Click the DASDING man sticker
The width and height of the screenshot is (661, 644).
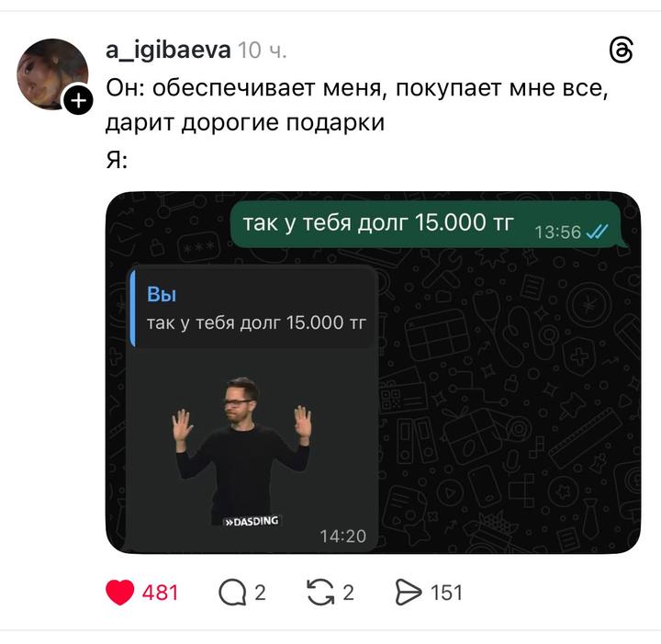[x=243, y=451]
